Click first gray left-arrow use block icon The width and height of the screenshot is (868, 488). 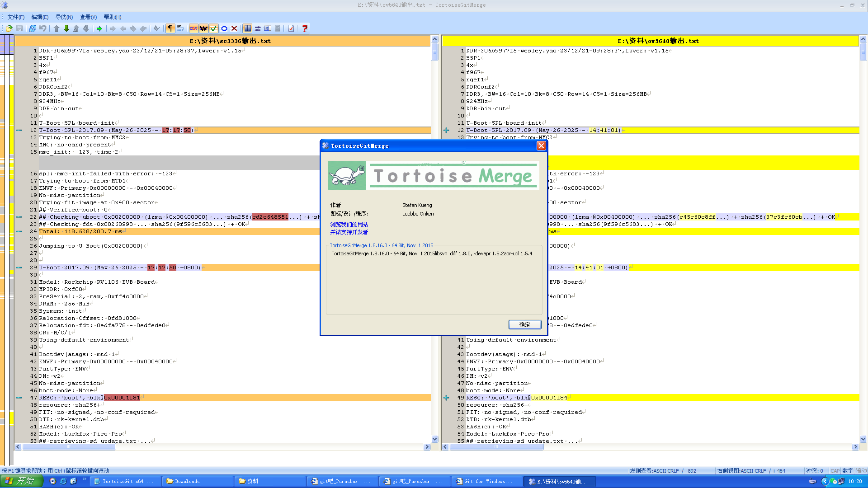pos(123,28)
